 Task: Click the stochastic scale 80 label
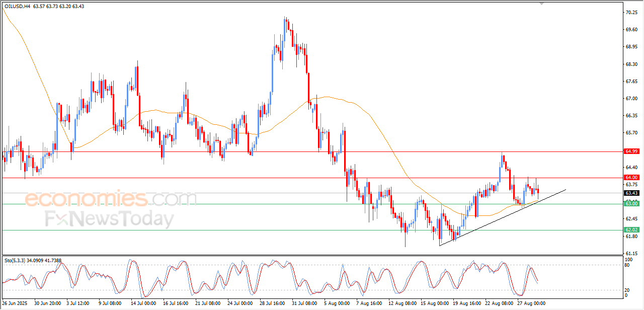(627, 264)
